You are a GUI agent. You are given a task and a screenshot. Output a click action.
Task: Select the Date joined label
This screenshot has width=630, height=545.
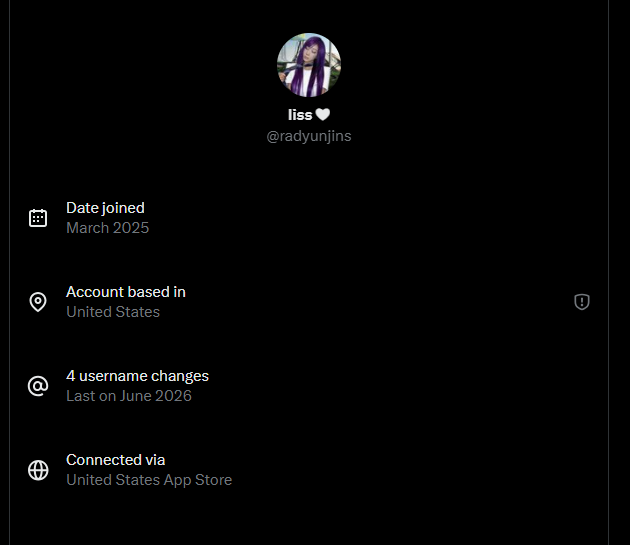click(105, 208)
